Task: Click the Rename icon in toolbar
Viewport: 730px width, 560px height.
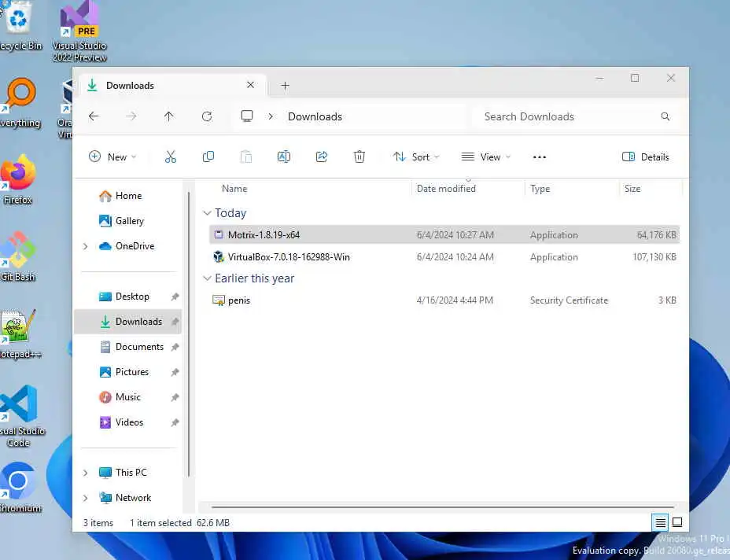Action: [x=283, y=157]
